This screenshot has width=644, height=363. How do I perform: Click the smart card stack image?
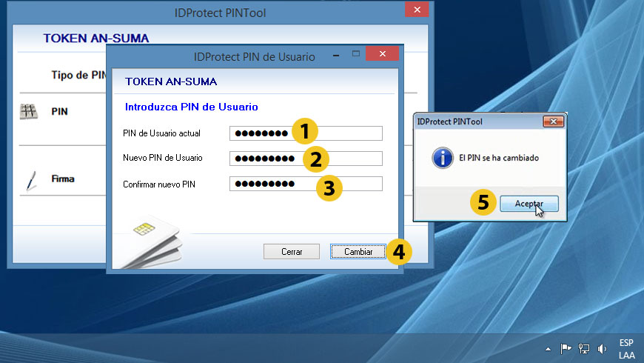[152, 244]
